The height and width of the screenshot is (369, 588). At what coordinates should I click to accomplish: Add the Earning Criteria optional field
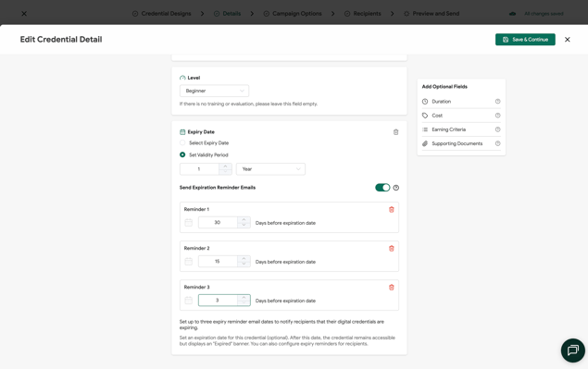coord(461,129)
